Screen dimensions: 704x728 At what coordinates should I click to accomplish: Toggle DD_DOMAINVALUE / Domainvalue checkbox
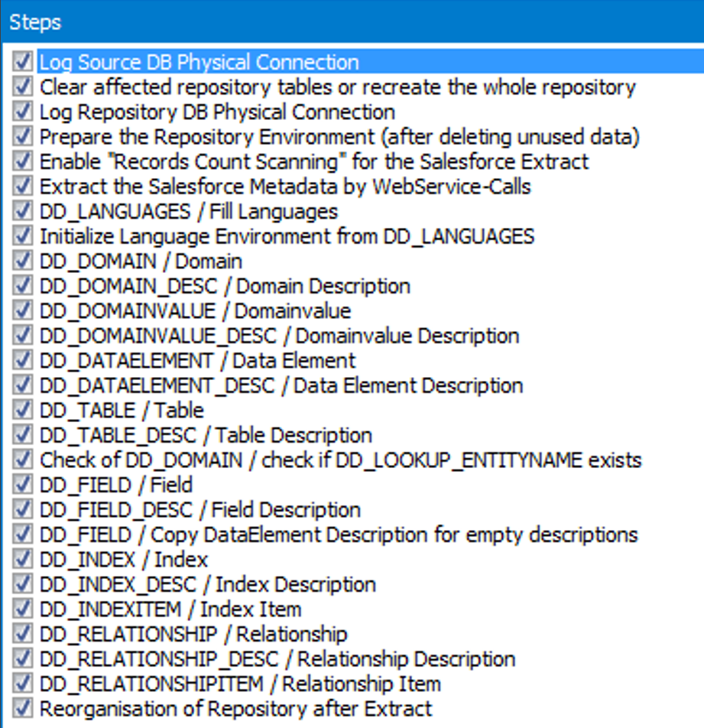click(x=22, y=310)
